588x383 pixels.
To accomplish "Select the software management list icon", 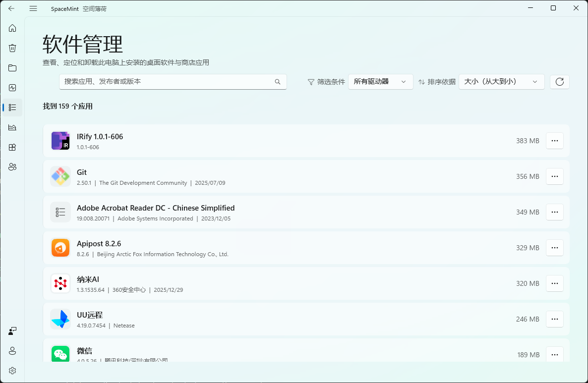I will (12, 108).
